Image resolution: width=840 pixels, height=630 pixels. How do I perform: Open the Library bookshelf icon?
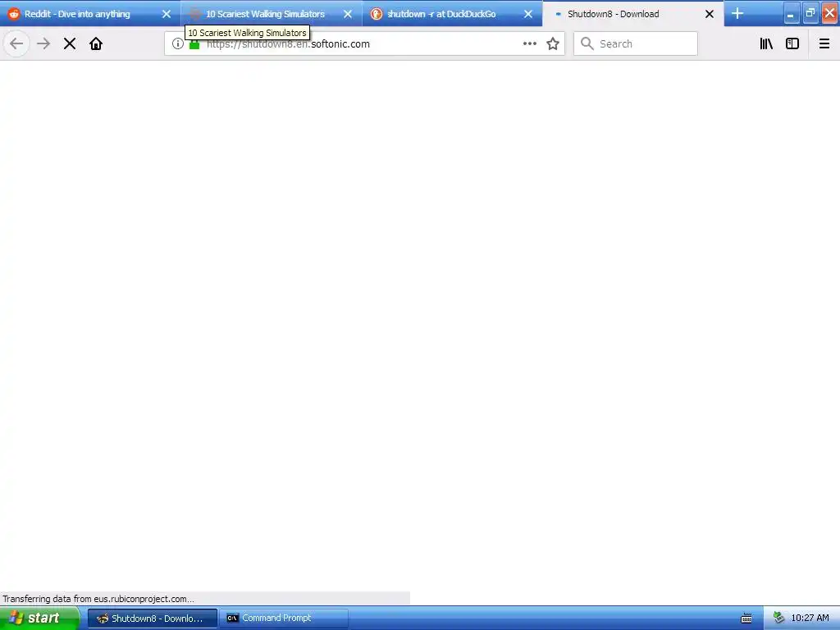tap(767, 43)
